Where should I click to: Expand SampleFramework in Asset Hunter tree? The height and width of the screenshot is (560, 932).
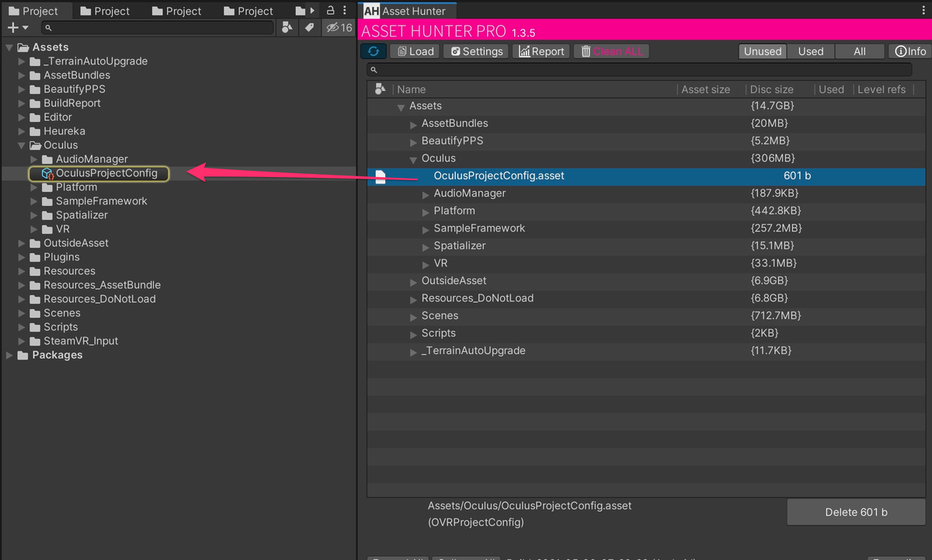pos(426,228)
